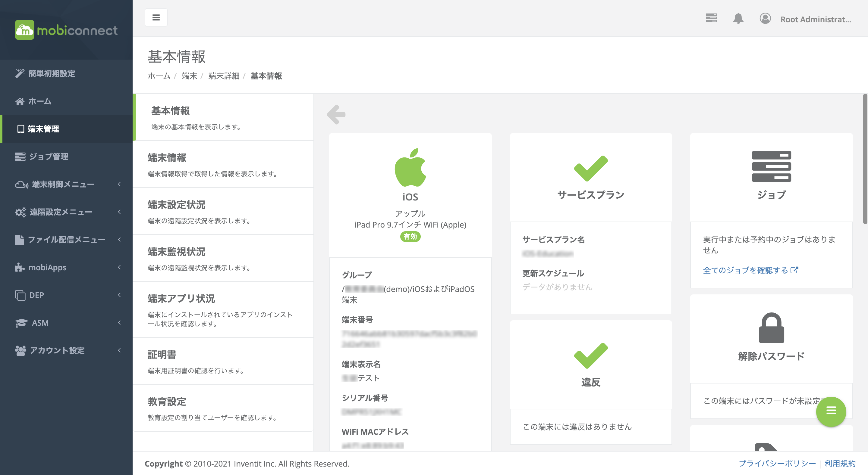Click the back arrow above the device info
Screen dimensions: 868x475
pos(336,114)
